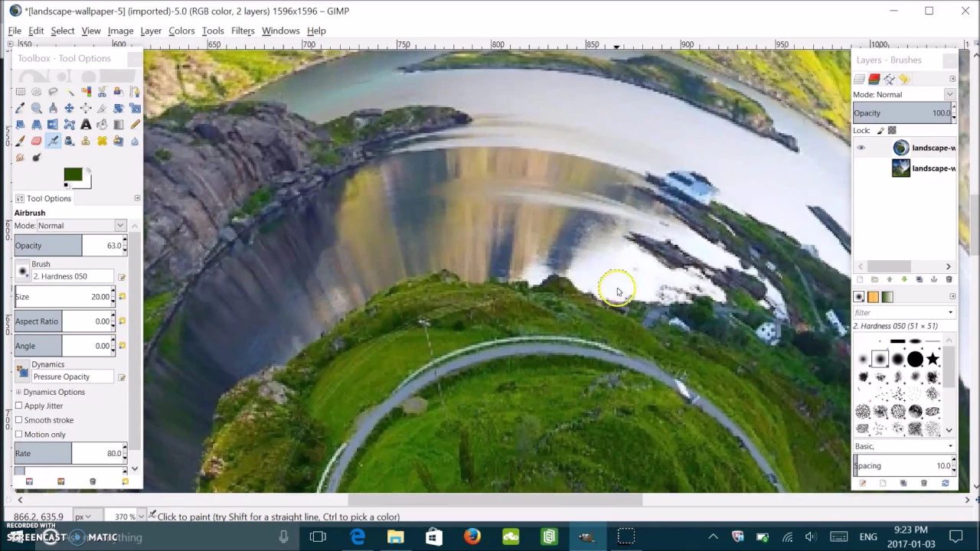Image resolution: width=980 pixels, height=551 pixels.
Task: Select the Blend gradient tool
Action: (119, 124)
